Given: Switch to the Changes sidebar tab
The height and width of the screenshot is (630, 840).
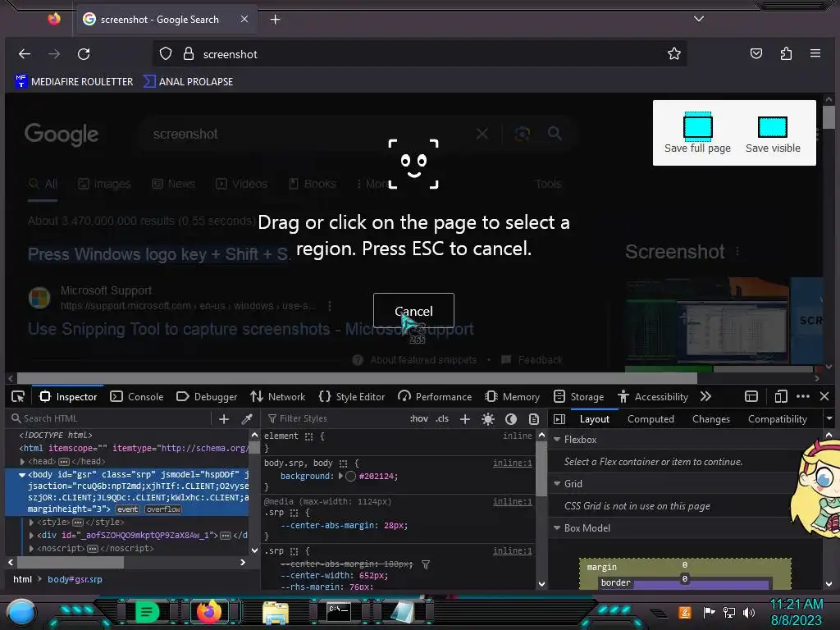Looking at the screenshot, I should [x=711, y=419].
